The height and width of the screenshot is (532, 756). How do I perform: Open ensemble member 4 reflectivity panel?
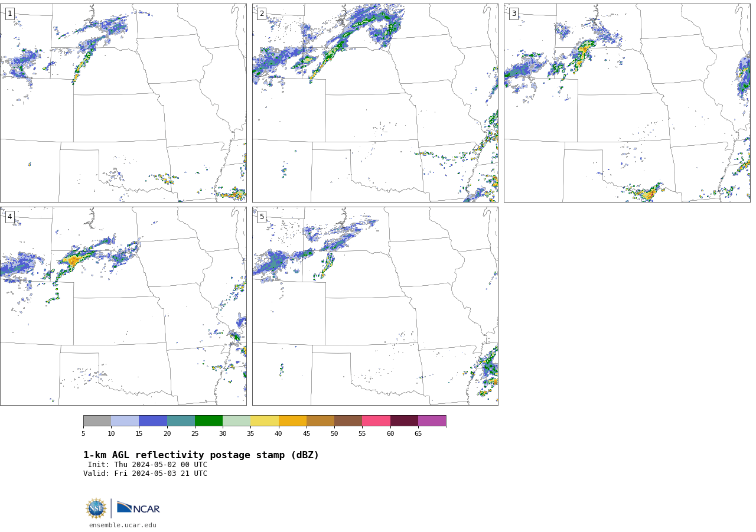(123, 306)
